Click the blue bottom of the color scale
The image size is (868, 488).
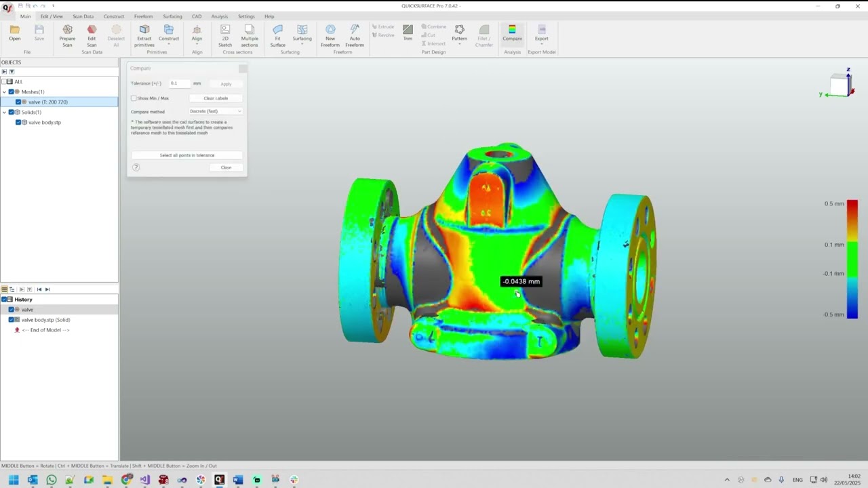[x=852, y=312]
